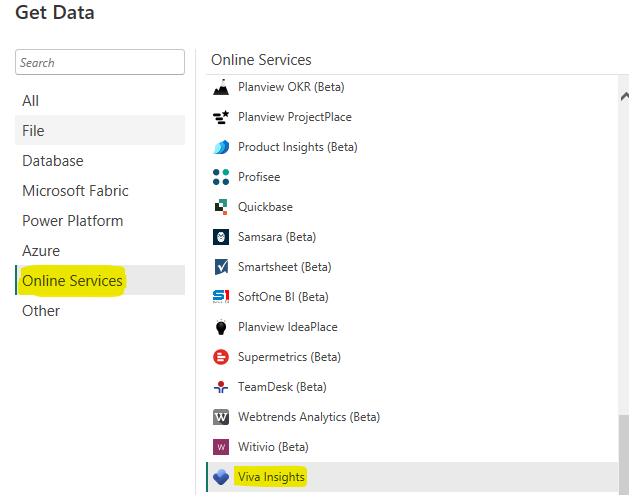629x495 pixels.
Task: Click the Supermetrics red circle icon
Action: [221, 357]
